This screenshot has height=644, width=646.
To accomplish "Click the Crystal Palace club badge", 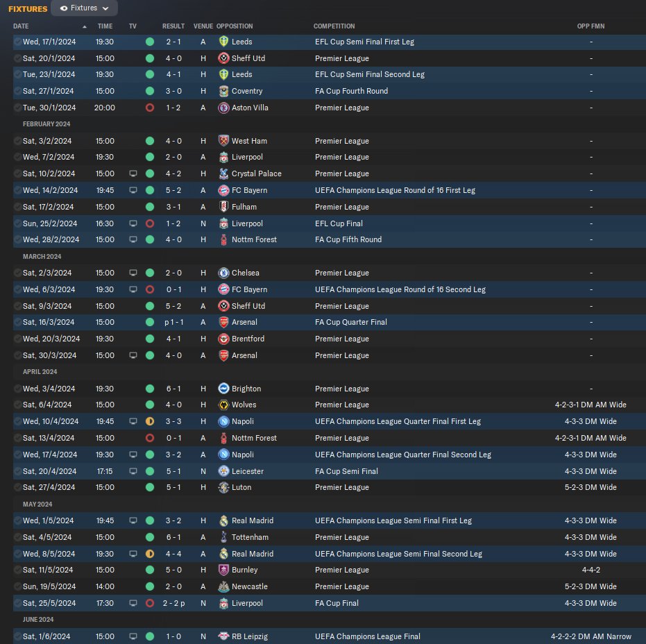I will point(223,173).
